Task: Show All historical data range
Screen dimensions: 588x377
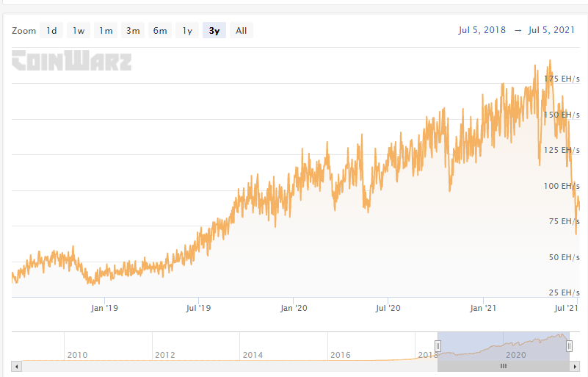Action: click(x=241, y=30)
